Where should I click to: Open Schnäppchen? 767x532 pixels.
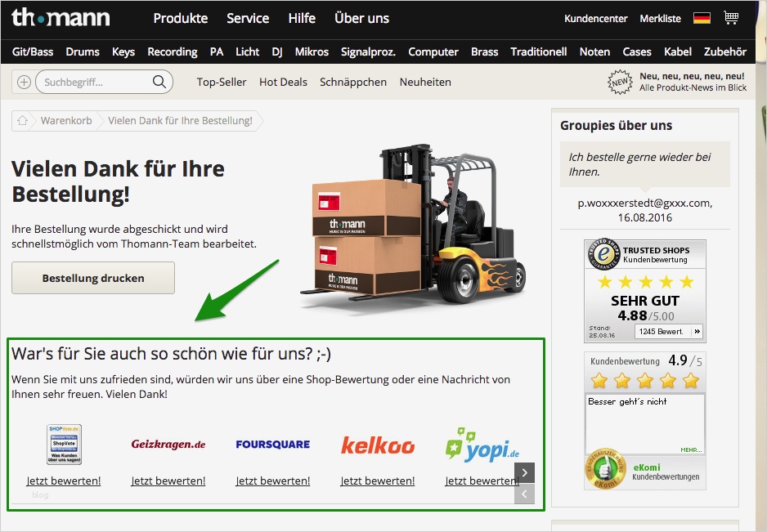(x=353, y=83)
